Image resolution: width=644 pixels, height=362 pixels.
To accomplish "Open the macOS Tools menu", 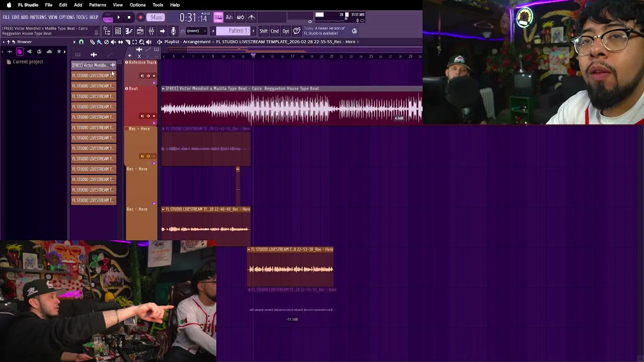I will [x=157, y=5].
